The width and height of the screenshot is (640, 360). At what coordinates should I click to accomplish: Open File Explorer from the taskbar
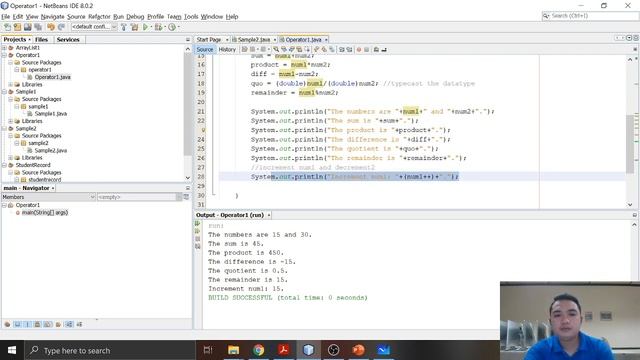233,350
